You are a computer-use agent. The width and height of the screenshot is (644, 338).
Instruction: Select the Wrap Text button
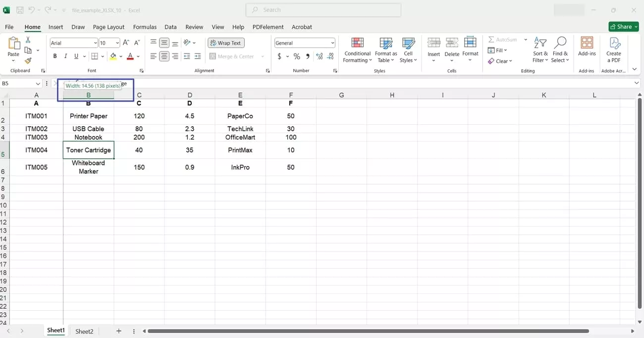(226, 43)
